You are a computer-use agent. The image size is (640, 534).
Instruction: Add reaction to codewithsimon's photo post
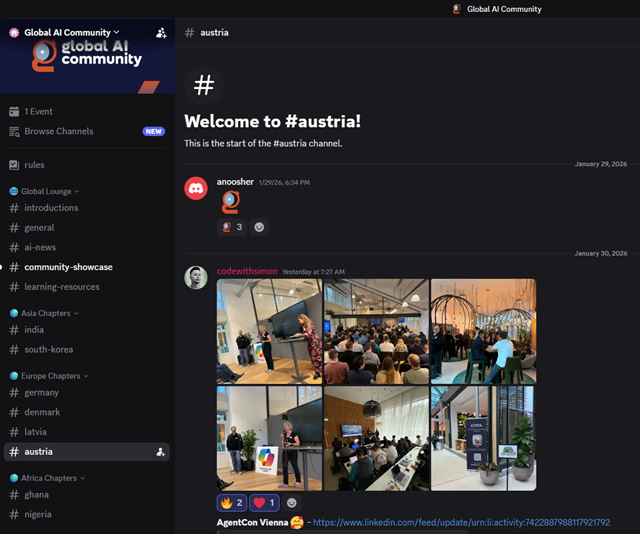(291, 503)
